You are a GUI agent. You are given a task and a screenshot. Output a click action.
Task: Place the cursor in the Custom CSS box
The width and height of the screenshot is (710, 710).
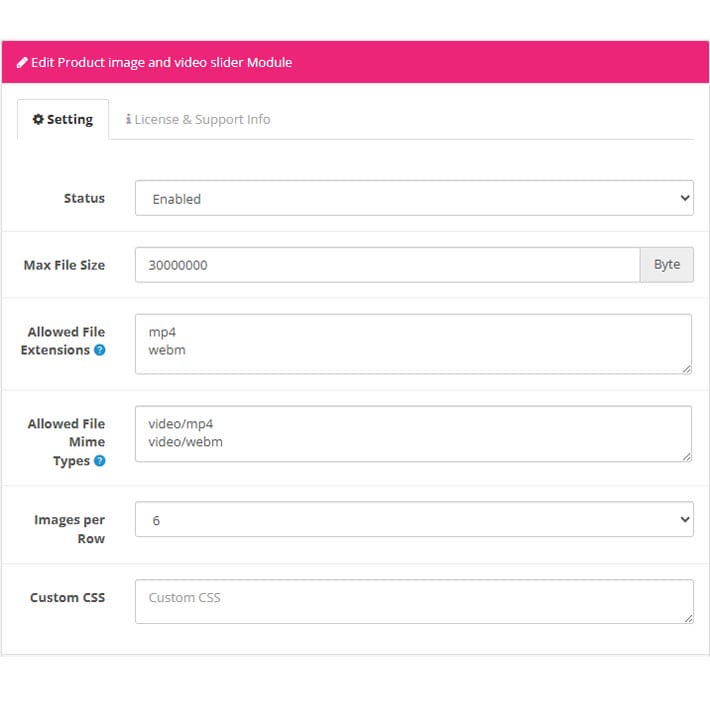click(x=413, y=601)
